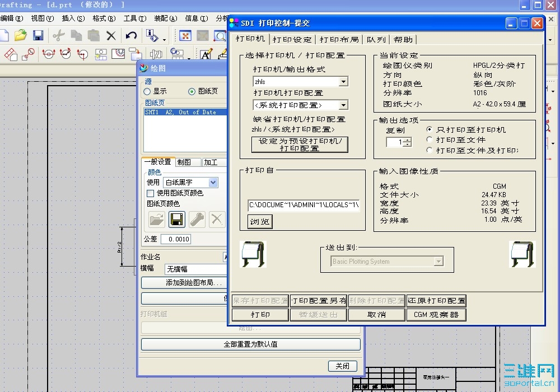
Task: Click the left plotter picture in SDI dialog
Action: 253,254
